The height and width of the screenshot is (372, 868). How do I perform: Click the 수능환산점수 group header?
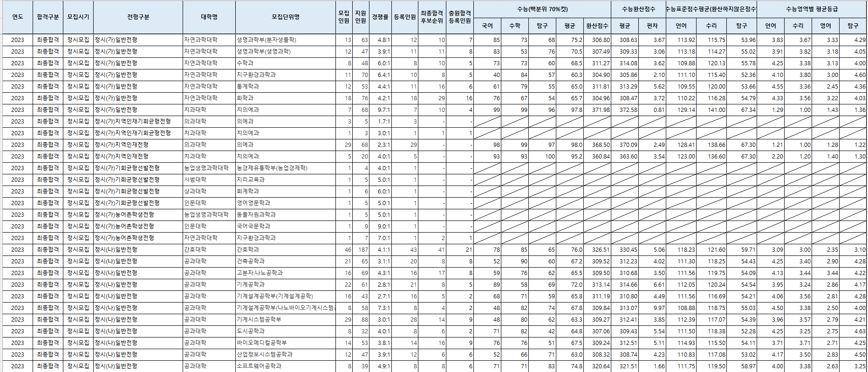(638, 9)
